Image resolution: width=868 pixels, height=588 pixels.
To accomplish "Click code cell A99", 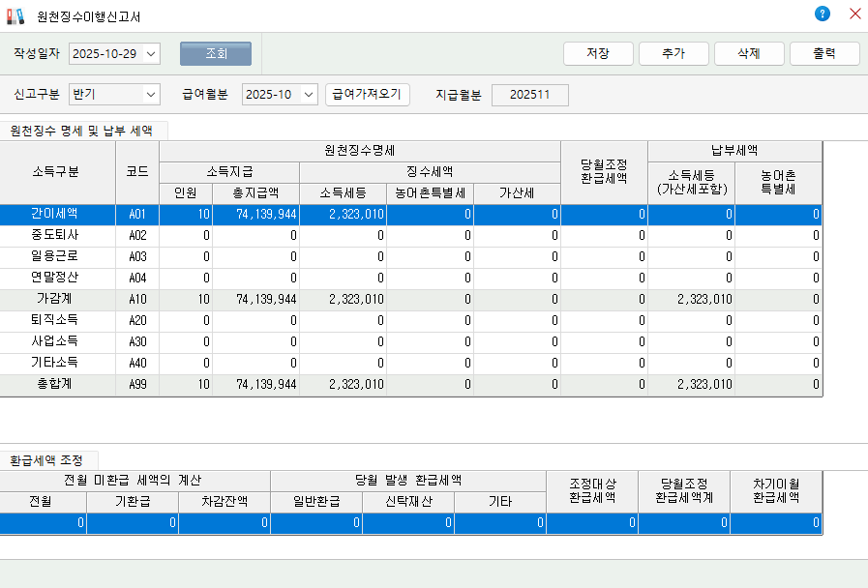I will (x=137, y=385).
